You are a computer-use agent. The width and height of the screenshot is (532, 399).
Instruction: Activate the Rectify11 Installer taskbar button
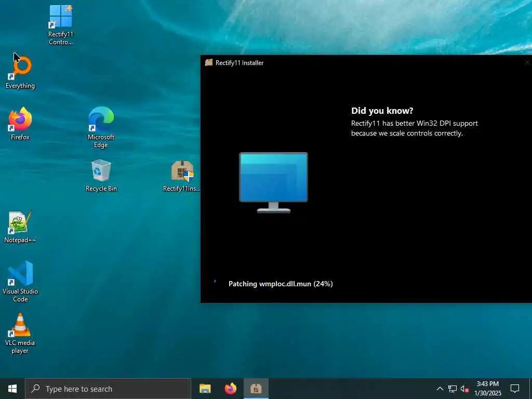click(256, 389)
